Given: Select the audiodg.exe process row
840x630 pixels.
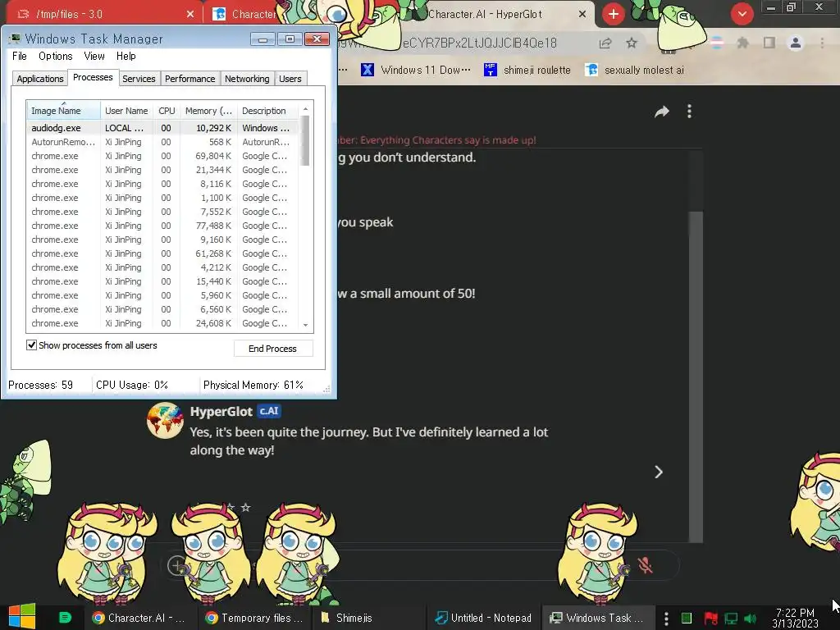Looking at the screenshot, I should click(x=162, y=128).
